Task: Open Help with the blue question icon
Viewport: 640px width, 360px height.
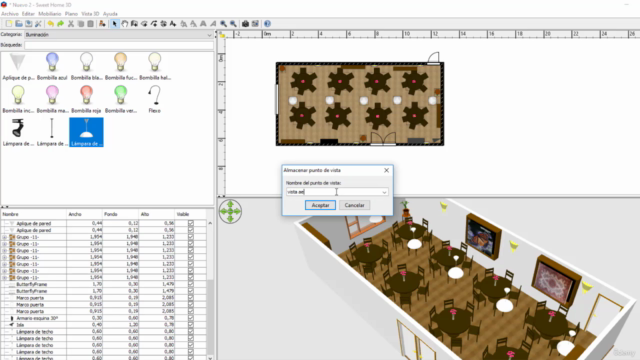Action: pos(267,24)
